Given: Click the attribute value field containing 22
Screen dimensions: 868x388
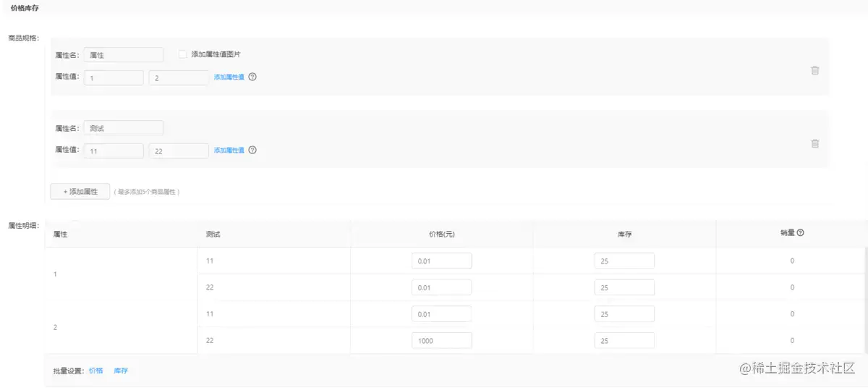Looking at the screenshot, I should (x=179, y=151).
